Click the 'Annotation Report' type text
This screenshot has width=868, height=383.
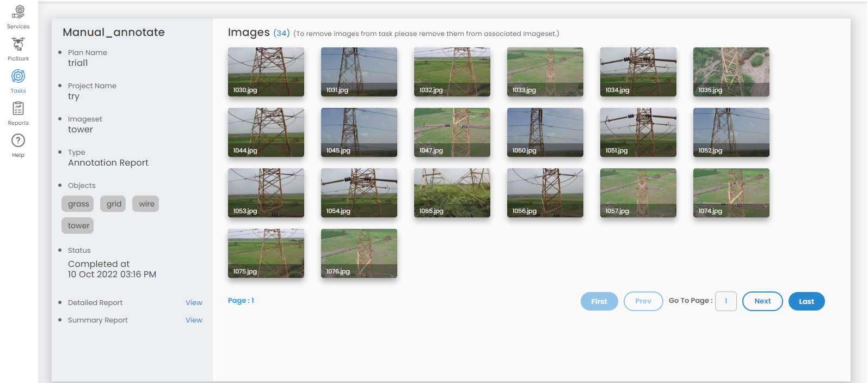[108, 163]
